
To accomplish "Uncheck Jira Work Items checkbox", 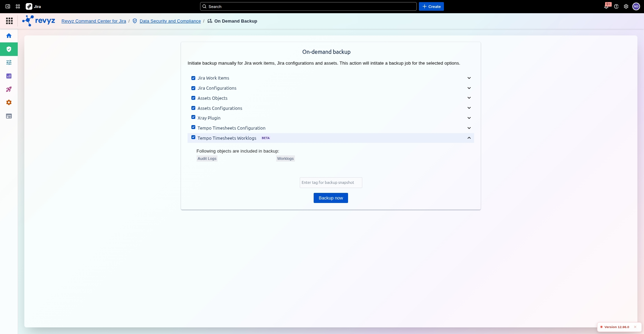I will click(193, 78).
